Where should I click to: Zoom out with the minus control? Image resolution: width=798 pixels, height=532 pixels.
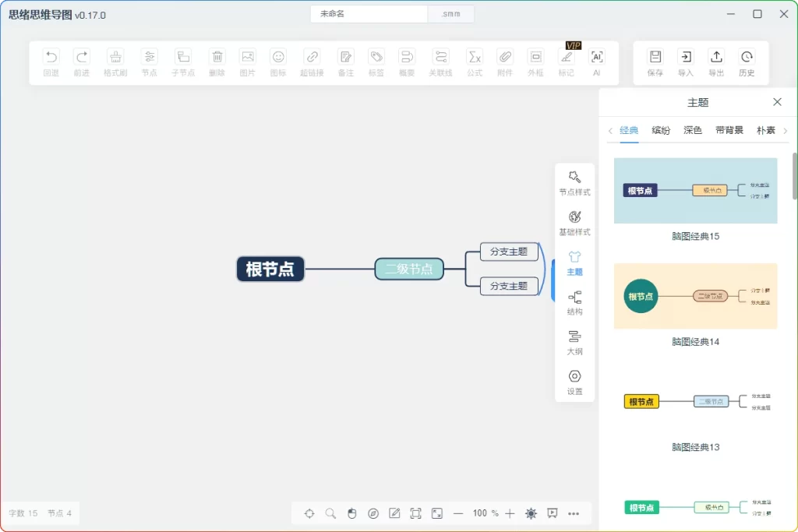[458, 513]
